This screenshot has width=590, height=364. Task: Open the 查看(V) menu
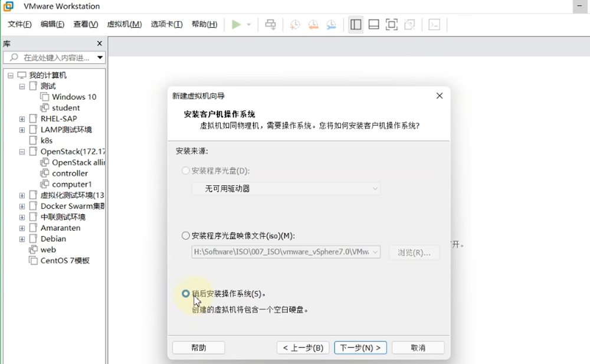coord(86,24)
